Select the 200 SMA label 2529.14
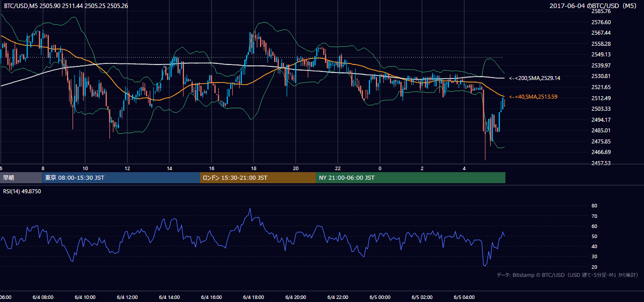 coord(535,78)
